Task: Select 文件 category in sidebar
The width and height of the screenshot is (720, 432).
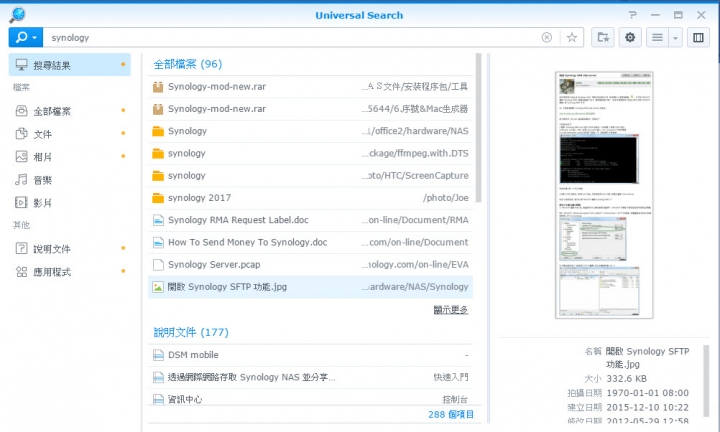Action: [70, 134]
